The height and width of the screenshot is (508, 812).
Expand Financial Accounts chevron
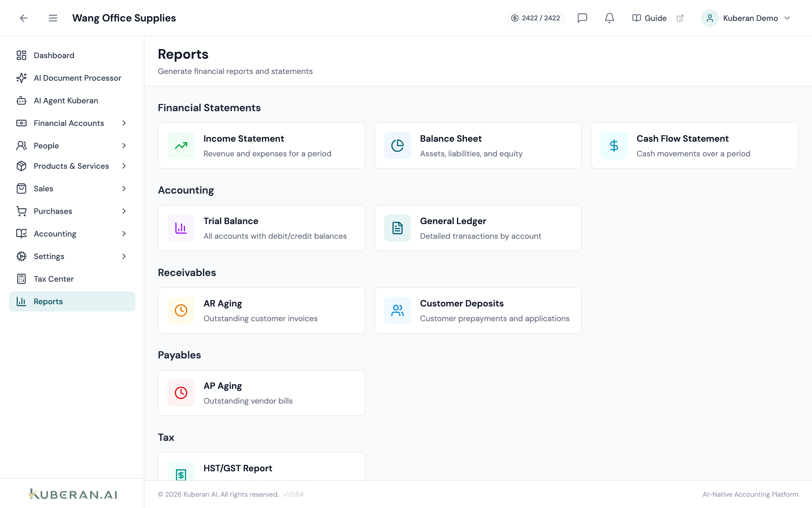pos(124,123)
